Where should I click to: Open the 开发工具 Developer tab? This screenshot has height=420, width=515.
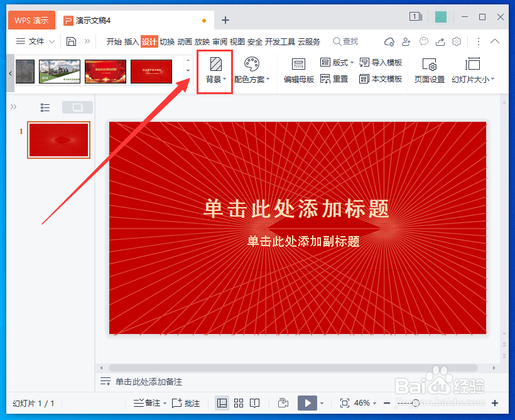280,41
